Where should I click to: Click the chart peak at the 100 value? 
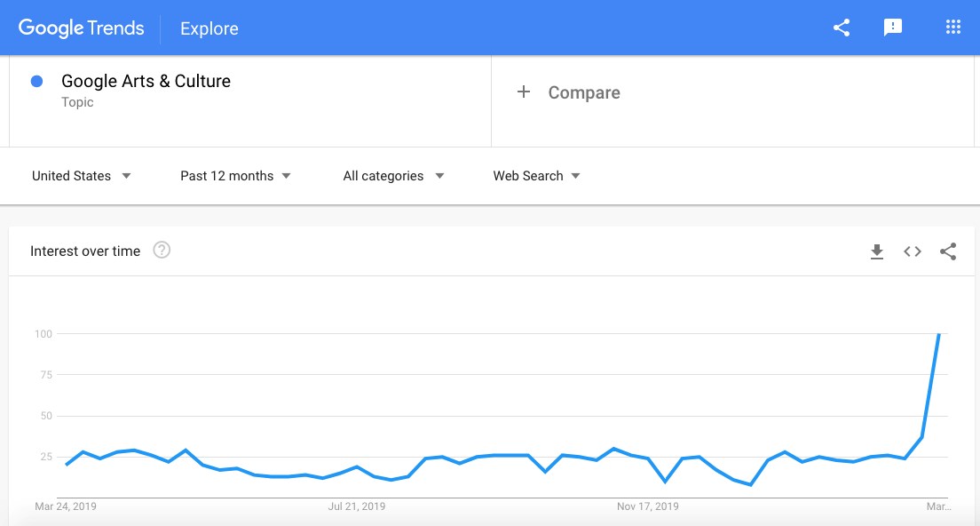point(939,335)
